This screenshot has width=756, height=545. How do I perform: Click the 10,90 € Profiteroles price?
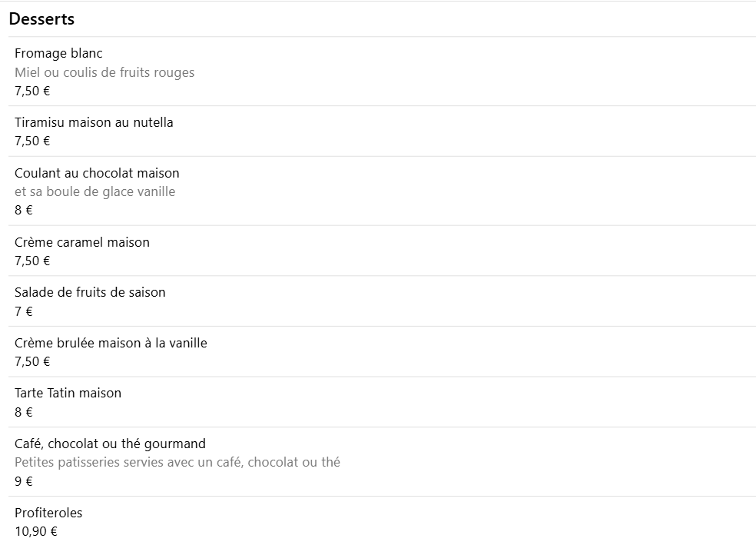pyautogui.click(x=35, y=531)
